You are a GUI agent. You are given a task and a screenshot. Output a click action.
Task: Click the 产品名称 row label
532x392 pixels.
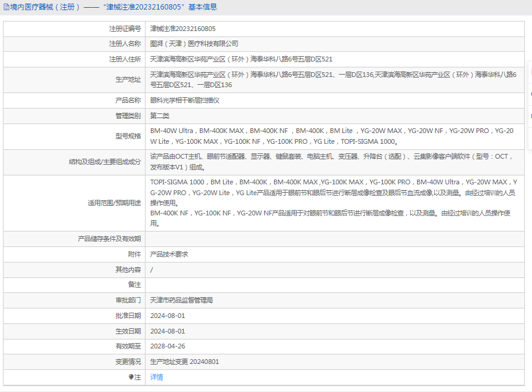point(128,100)
